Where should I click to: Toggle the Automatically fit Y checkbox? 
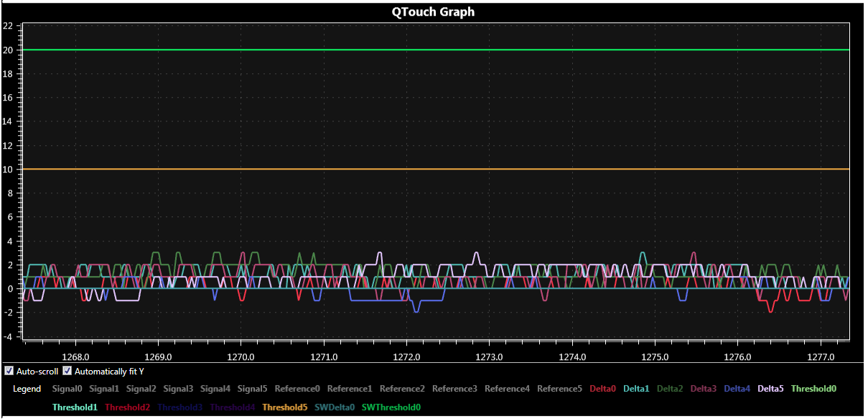67,372
